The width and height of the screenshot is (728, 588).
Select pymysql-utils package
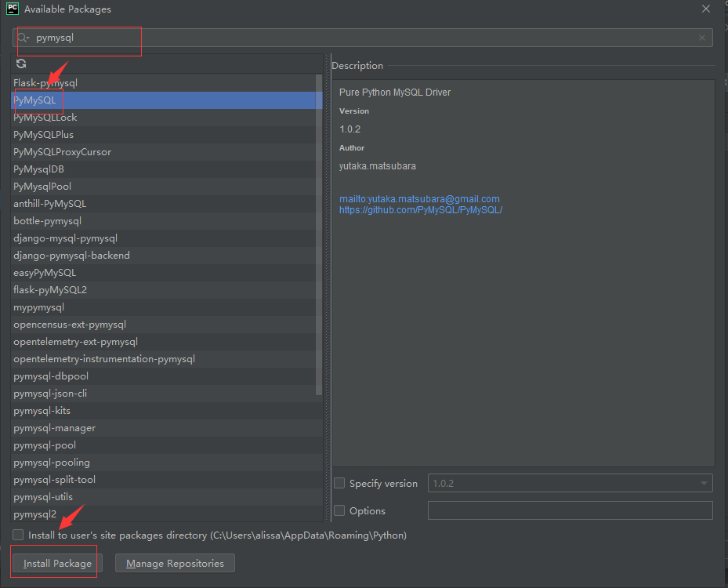click(167, 496)
